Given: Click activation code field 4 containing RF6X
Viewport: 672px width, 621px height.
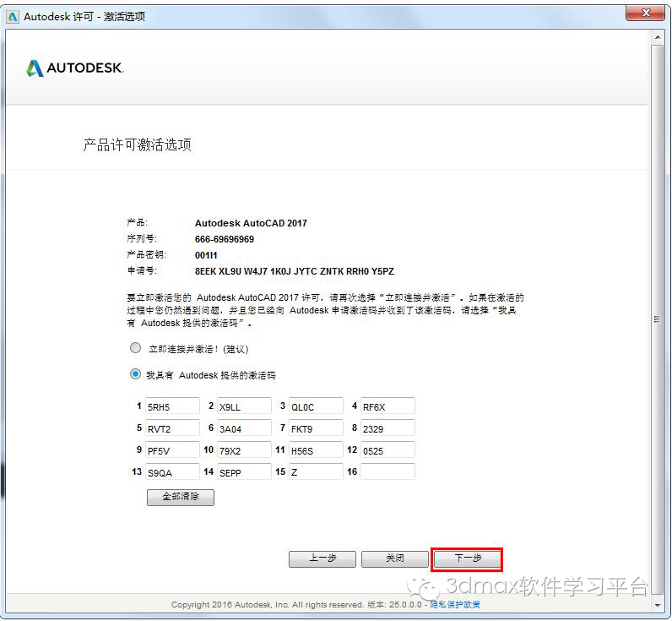Looking at the screenshot, I should pyautogui.click(x=387, y=406).
